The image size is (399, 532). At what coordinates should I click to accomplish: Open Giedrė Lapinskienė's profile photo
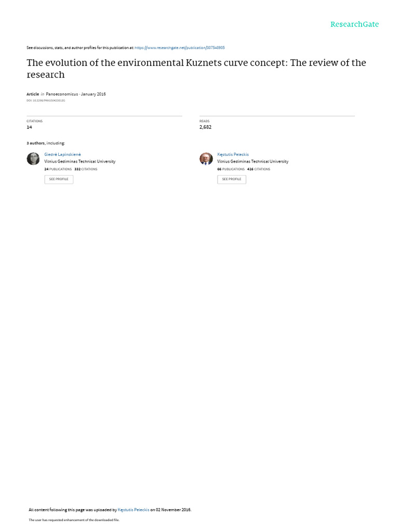(x=33, y=158)
